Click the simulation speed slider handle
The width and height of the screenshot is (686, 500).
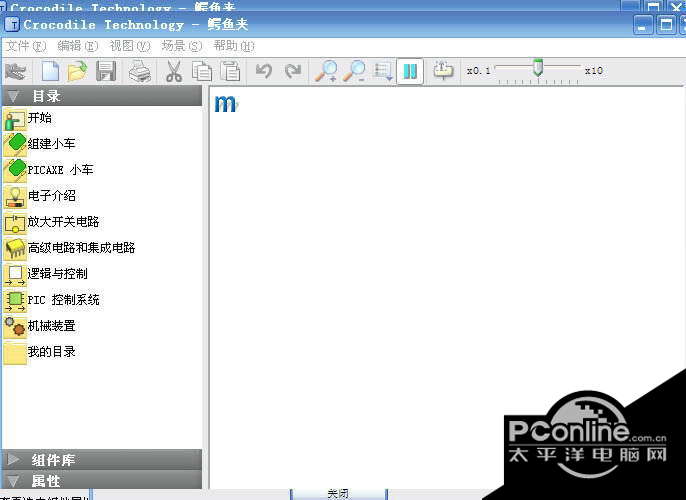pos(538,68)
